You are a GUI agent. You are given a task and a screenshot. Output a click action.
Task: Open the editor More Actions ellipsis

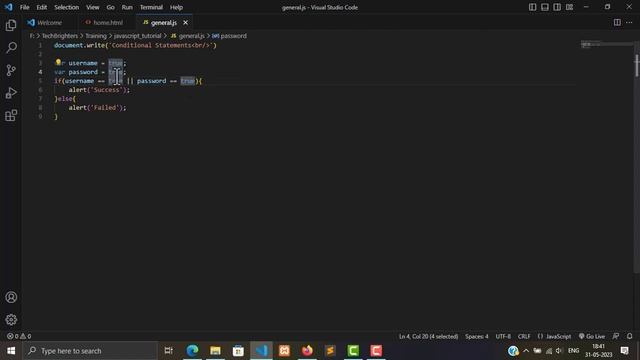coord(629,22)
